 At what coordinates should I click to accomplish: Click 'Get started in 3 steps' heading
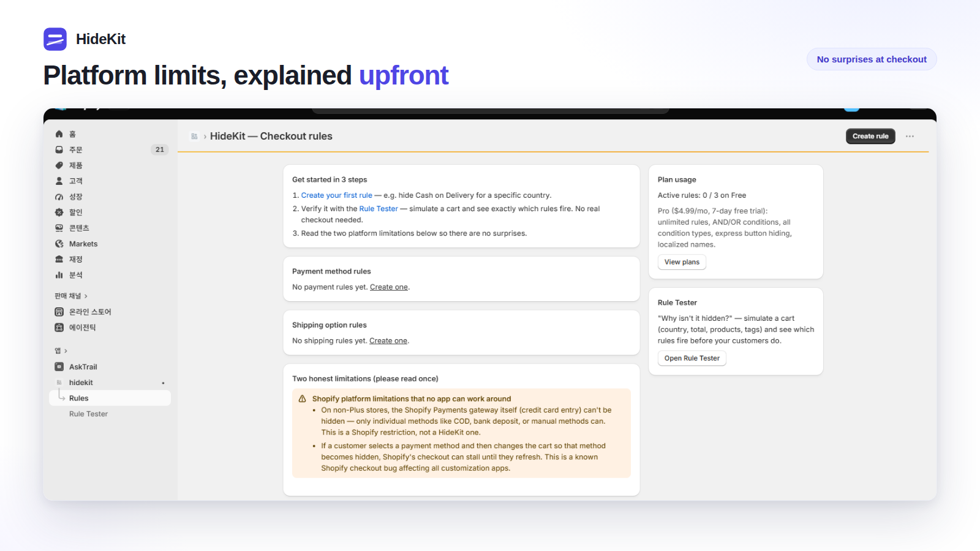pyautogui.click(x=330, y=180)
